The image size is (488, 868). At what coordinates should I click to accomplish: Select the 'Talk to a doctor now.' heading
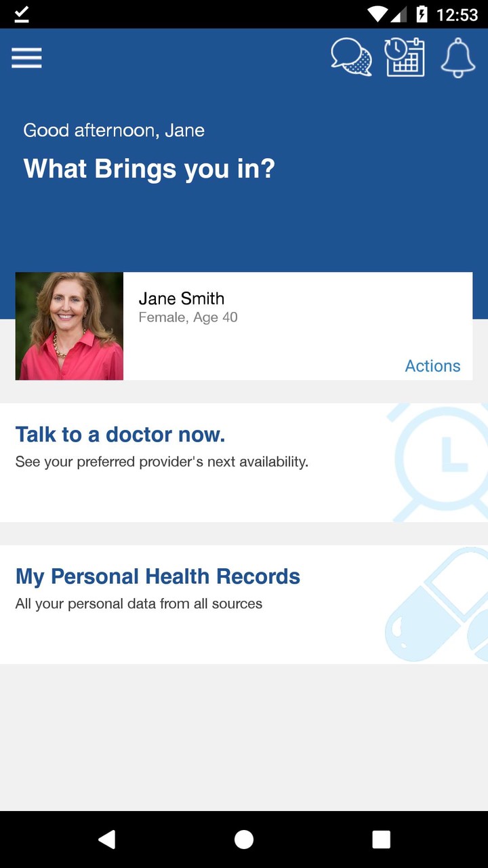click(120, 435)
